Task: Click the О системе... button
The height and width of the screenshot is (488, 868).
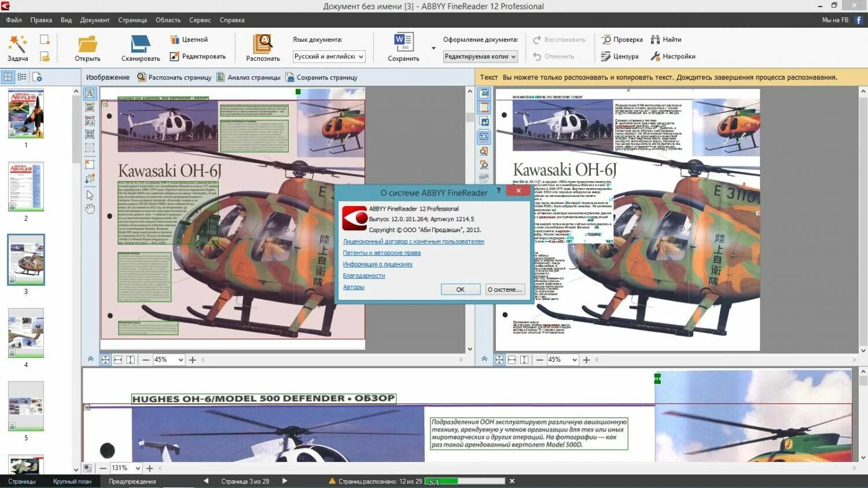Action: 505,289
